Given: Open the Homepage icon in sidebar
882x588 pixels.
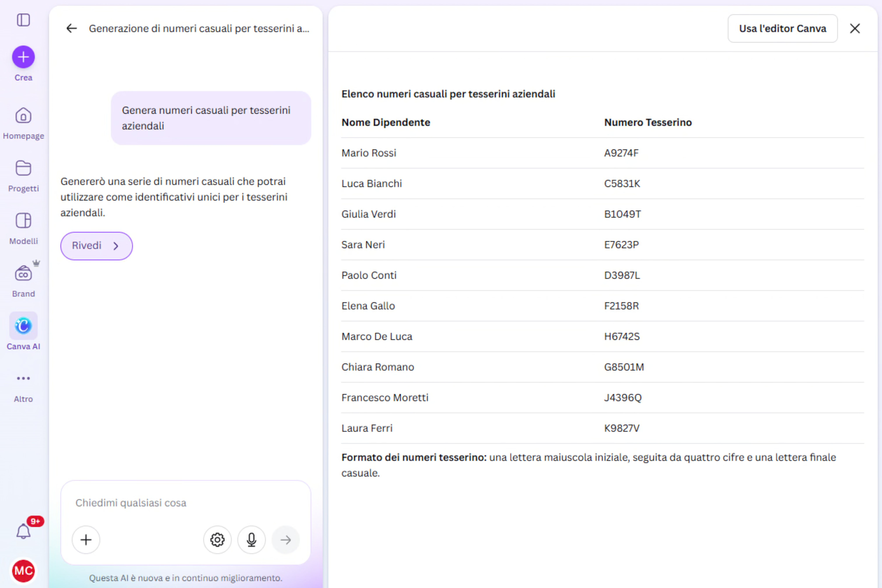Looking at the screenshot, I should pyautogui.click(x=23, y=116).
